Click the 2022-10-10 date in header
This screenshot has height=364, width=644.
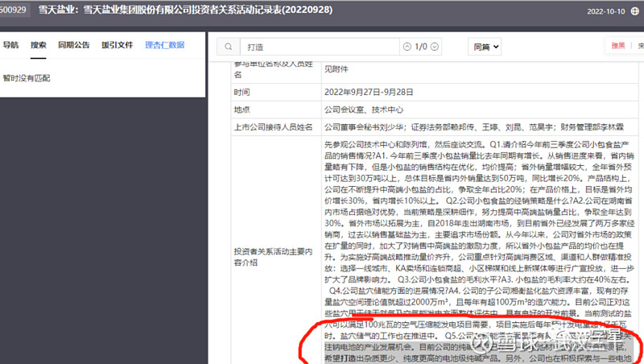tap(606, 11)
